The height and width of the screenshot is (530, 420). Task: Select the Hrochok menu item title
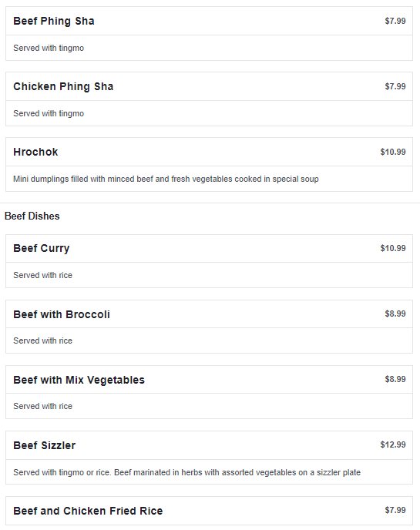click(35, 152)
